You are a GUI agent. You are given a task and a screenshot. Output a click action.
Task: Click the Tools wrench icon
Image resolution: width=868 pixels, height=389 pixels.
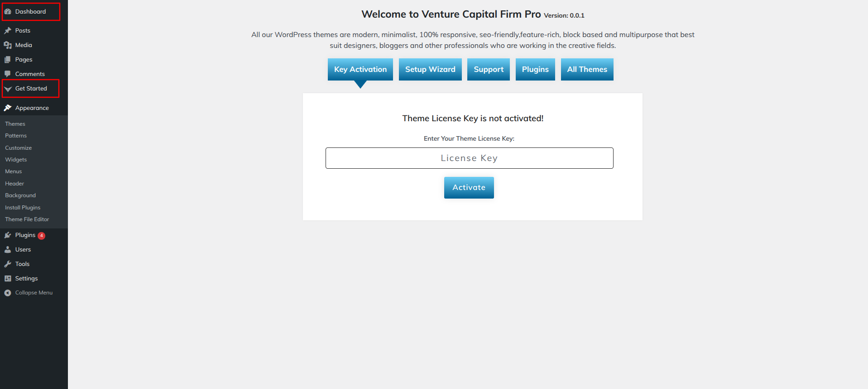click(8, 264)
